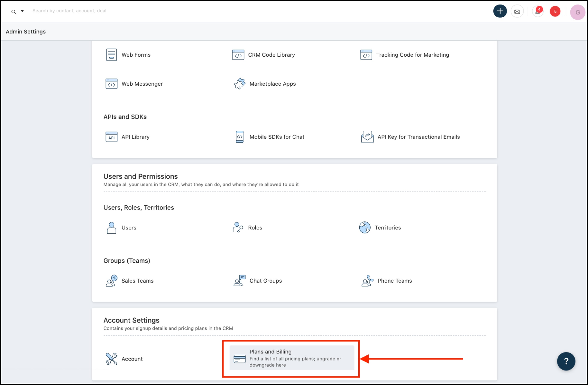
Task: Open the Account settings link
Action: click(132, 359)
